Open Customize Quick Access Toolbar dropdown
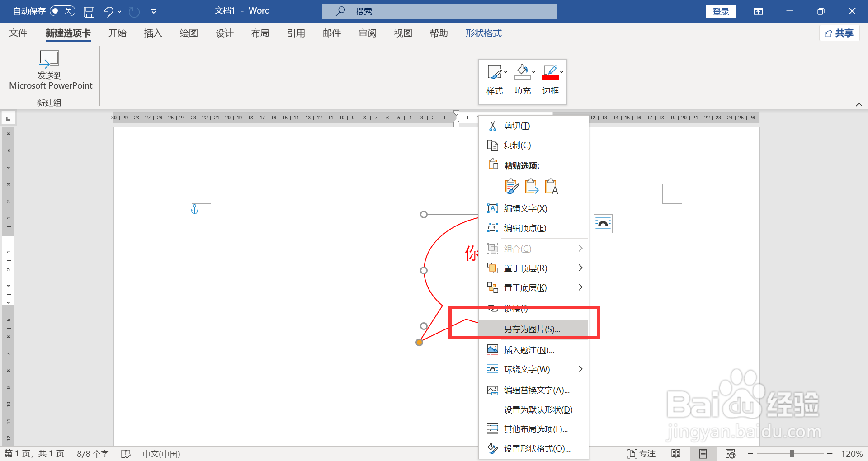Image resolution: width=868 pixels, height=461 pixels. click(154, 11)
